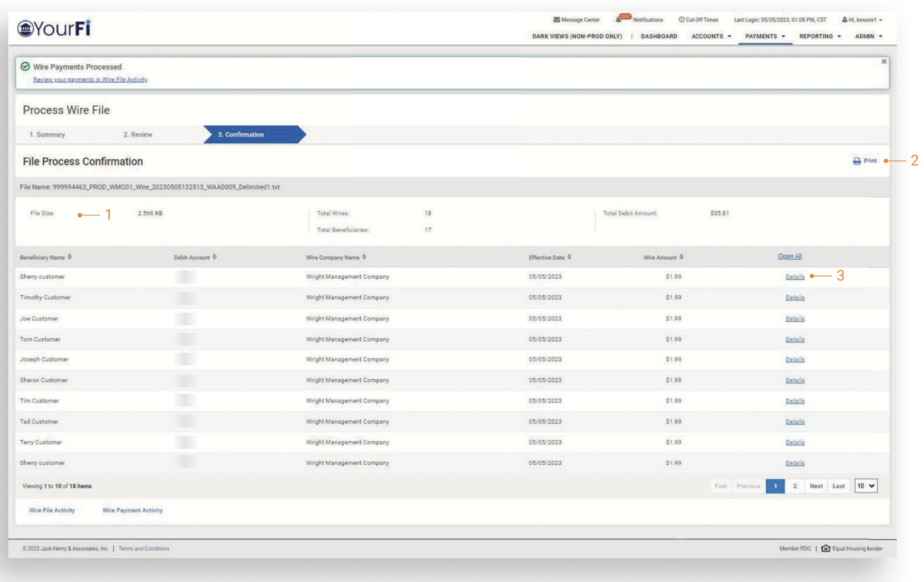
Task: Click the Print icon
Action: pos(857,161)
